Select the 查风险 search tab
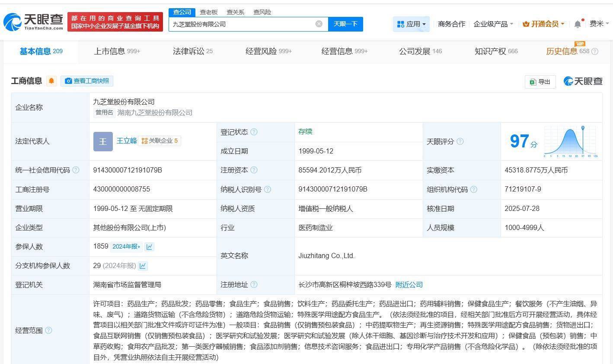 [x=262, y=12]
